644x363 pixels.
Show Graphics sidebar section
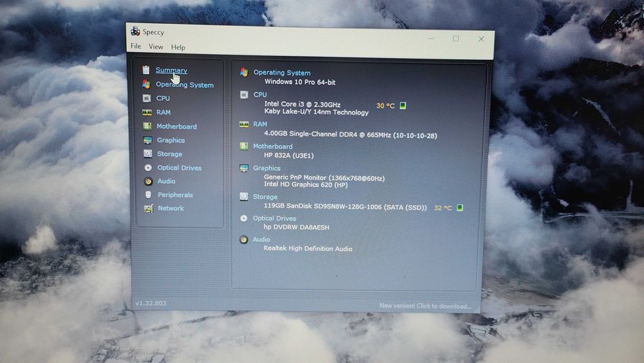[171, 140]
